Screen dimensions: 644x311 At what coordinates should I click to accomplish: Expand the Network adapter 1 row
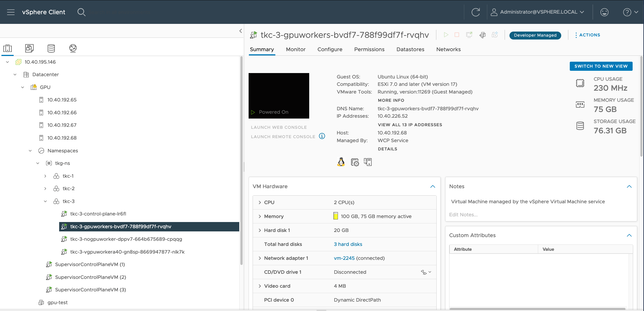(x=260, y=258)
